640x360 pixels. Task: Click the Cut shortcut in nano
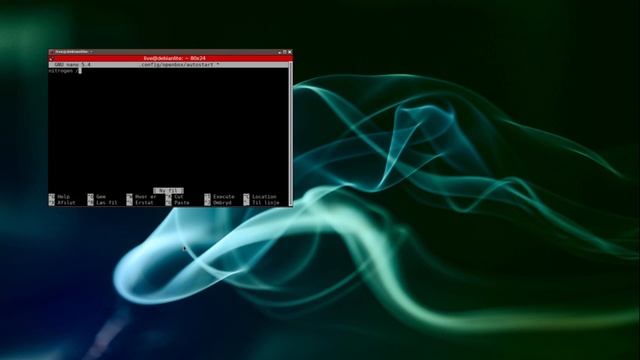[175, 197]
